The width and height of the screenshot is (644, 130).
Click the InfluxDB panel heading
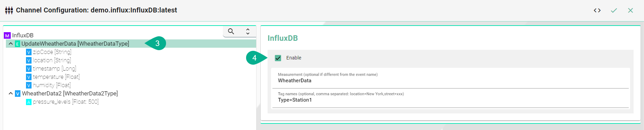pyautogui.click(x=282, y=38)
